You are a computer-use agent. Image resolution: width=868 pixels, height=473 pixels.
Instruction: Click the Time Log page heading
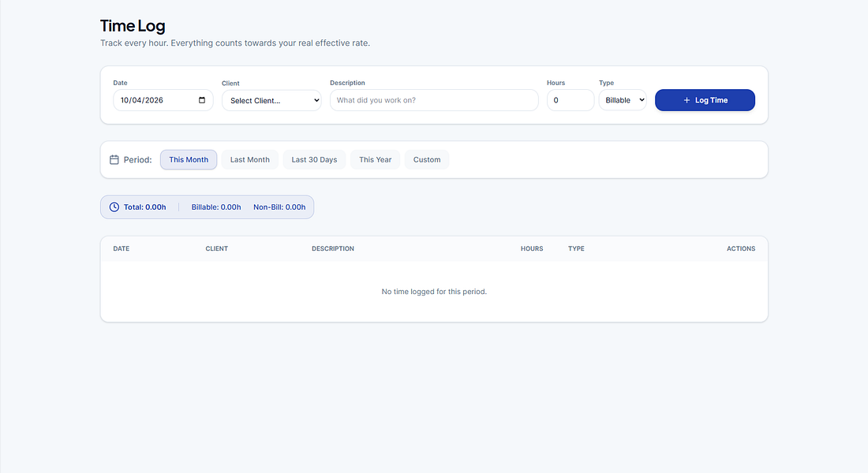click(x=133, y=26)
